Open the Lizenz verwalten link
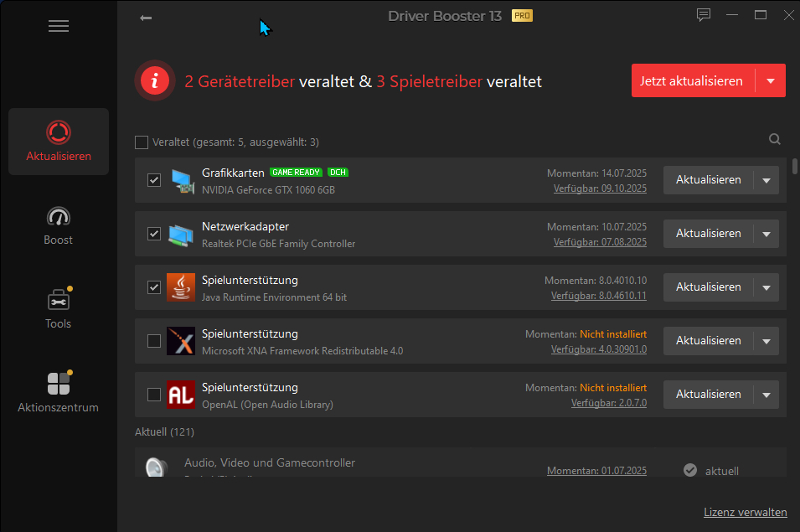The height and width of the screenshot is (532, 800). (x=745, y=512)
